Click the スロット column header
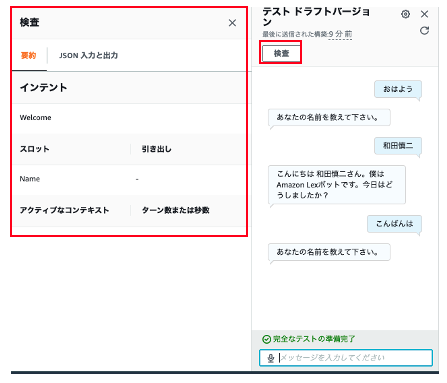The image size is (447, 383). pyautogui.click(x=34, y=149)
